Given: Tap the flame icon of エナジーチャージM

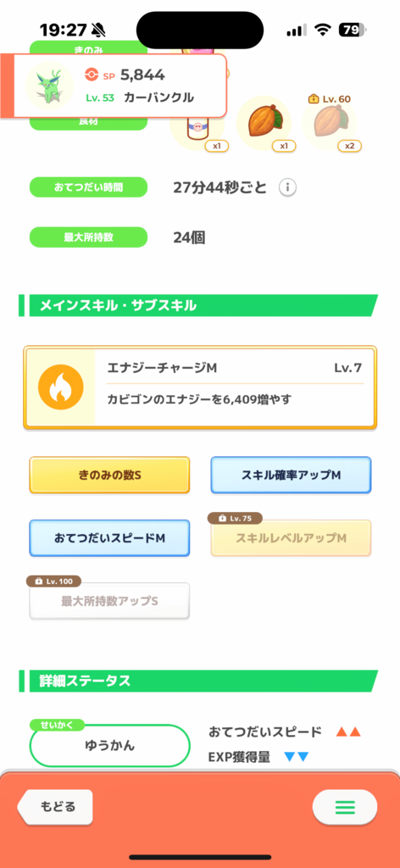Looking at the screenshot, I should tap(60, 387).
